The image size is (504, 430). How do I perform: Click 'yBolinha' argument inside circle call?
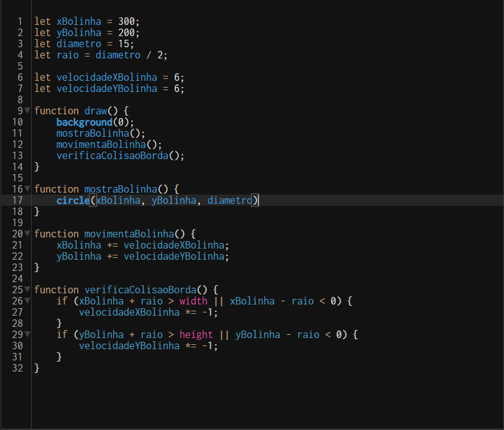pyautogui.click(x=174, y=200)
